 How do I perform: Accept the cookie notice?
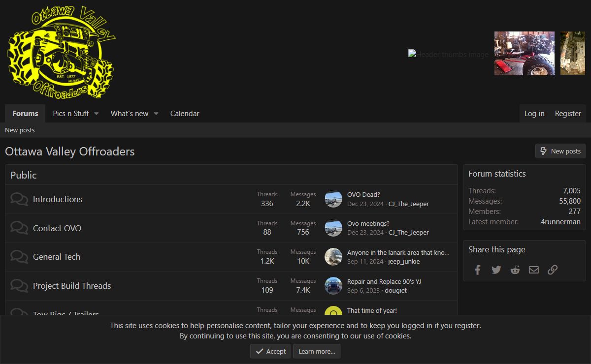(x=271, y=351)
